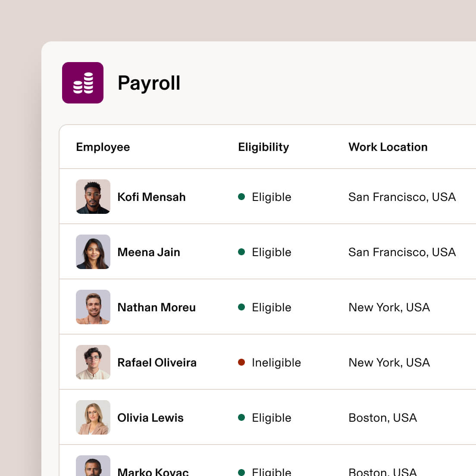Sort by the Eligibility column header

click(263, 147)
